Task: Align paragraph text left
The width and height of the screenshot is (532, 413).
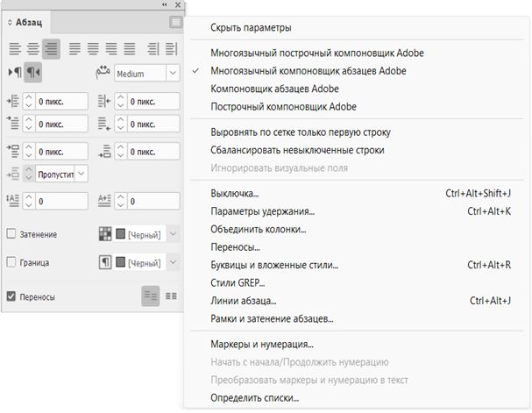Action: click(x=15, y=49)
